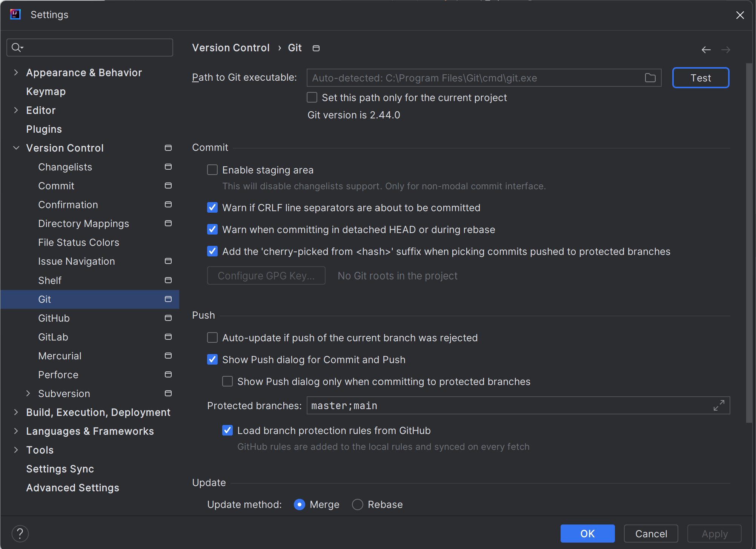Select Rebase update method radio button

tap(357, 505)
